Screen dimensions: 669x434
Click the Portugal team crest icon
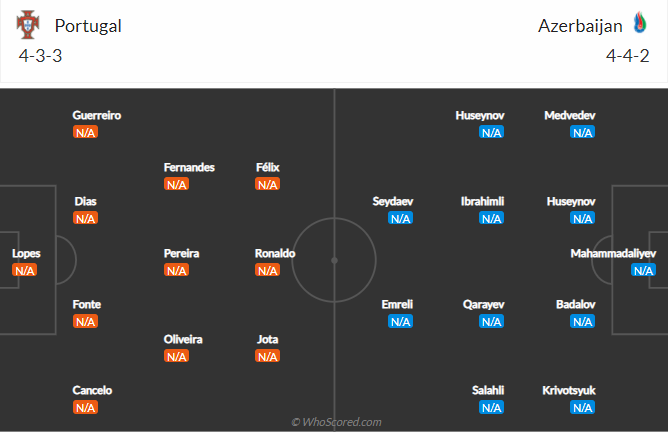(30, 24)
